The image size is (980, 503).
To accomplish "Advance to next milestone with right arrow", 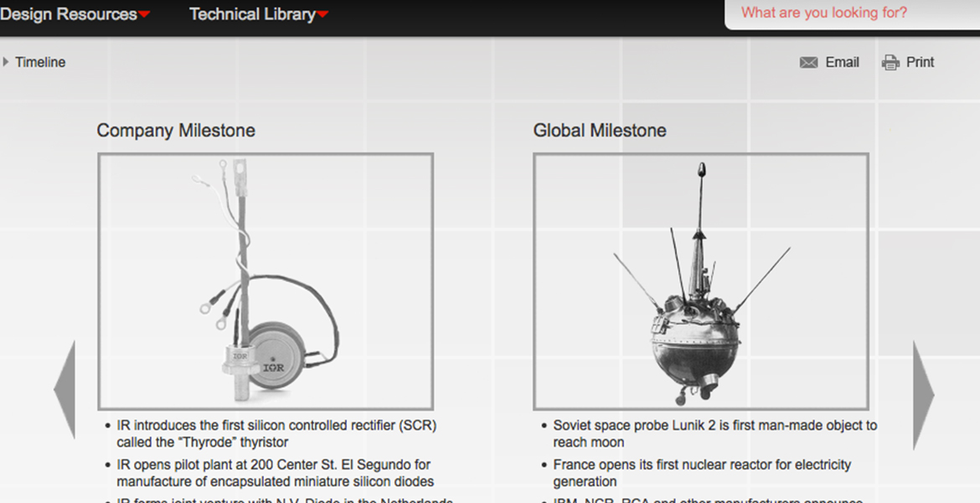I will pyautogui.click(x=923, y=395).
